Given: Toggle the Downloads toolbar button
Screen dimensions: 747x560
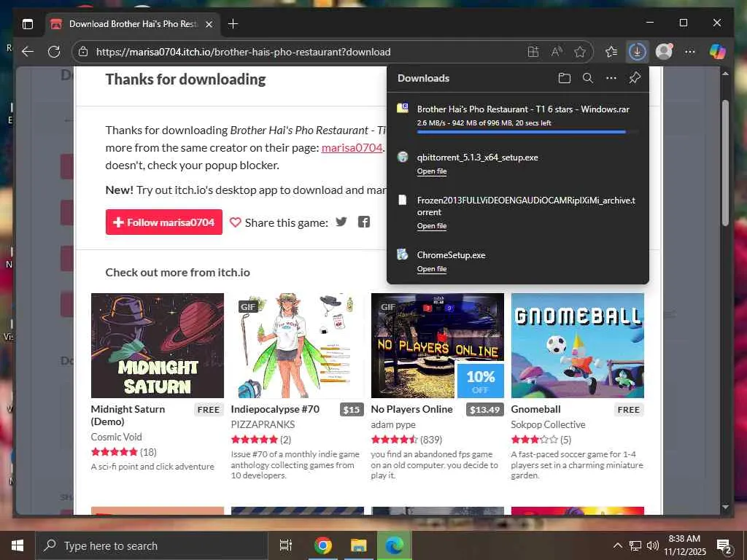Looking at the screenshot, I should (637, 52).
